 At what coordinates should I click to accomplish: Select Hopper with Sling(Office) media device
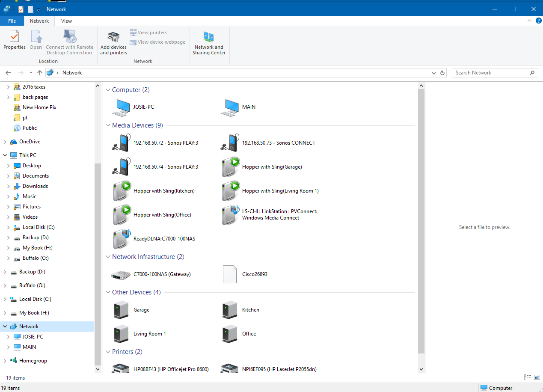pyautogui.click(x=151, y=215)
